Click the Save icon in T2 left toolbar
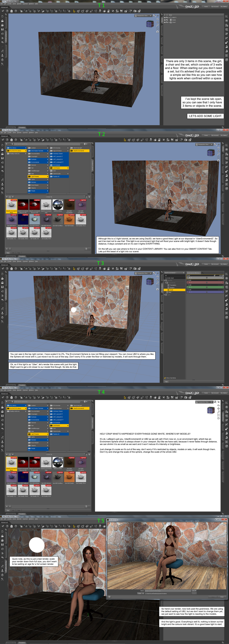 point(3,158)
